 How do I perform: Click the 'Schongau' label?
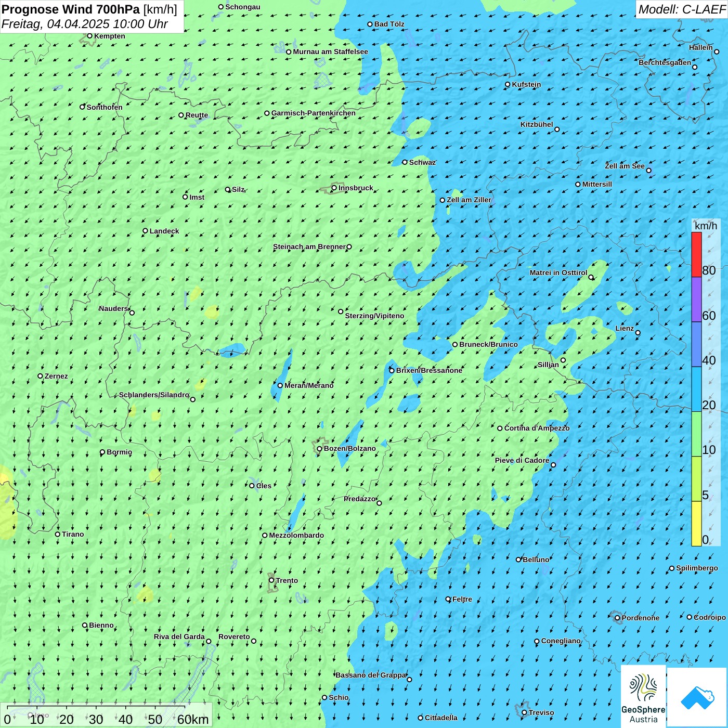243,7
